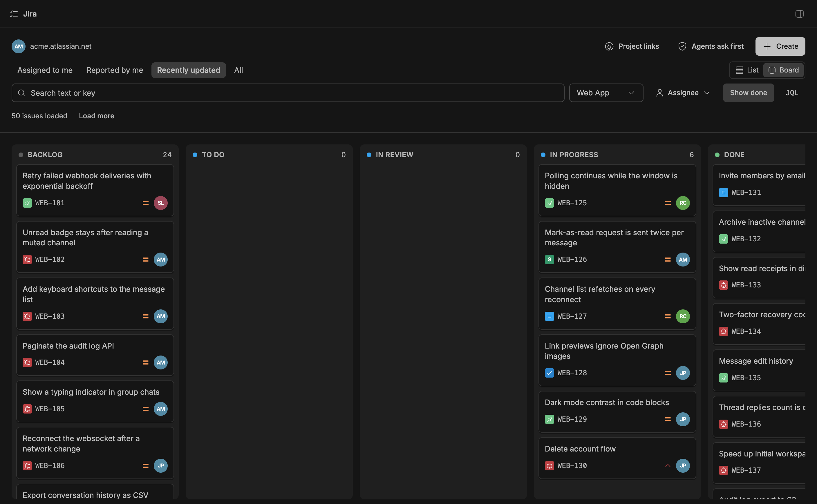Click the DONE column header
Image resolution: width=817 pixels, height=504 pixels.
[x=759, y=155]
